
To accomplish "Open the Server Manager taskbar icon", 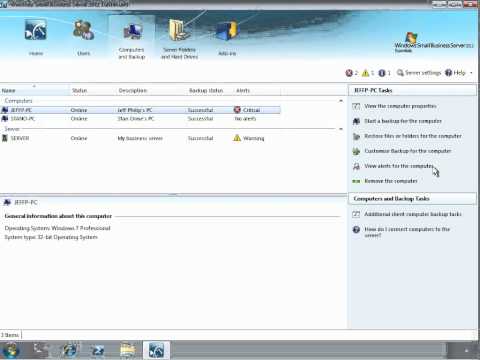I will pos(41,350).
